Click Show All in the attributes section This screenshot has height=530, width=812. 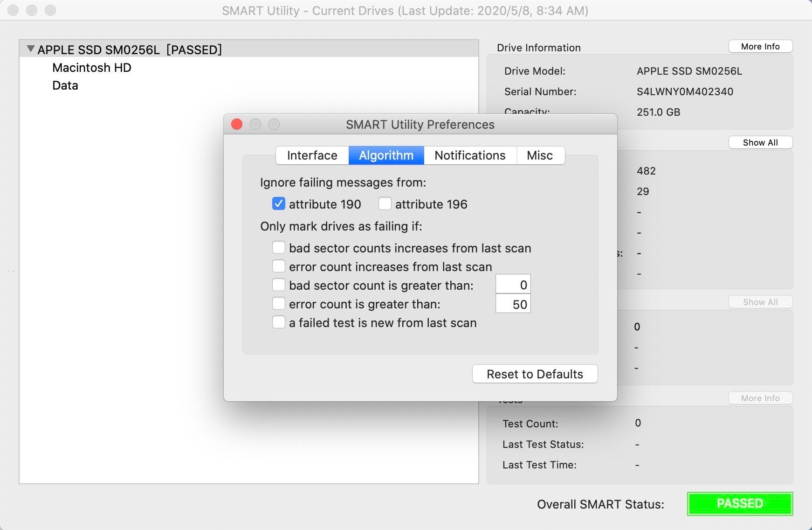tap(760, 142)
